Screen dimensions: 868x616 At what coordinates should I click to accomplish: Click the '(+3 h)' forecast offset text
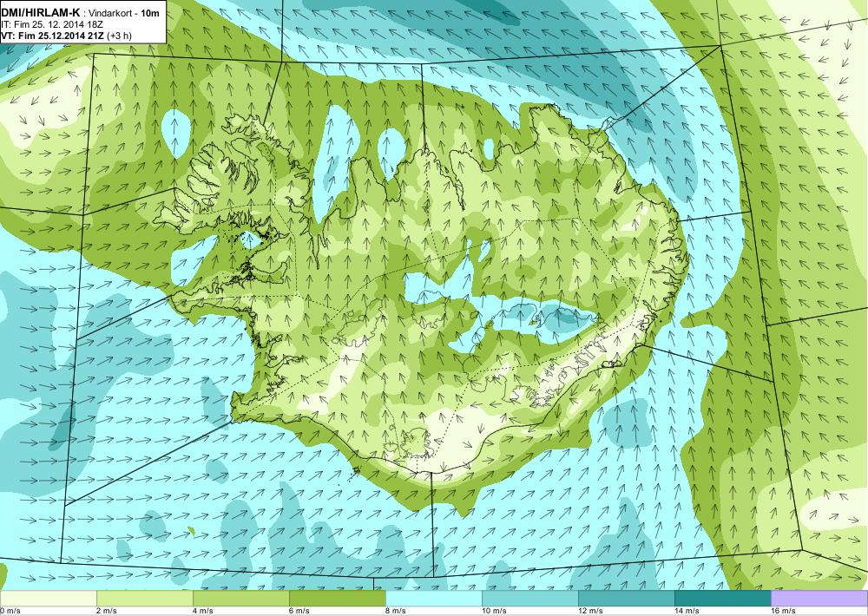click(119, 36)
